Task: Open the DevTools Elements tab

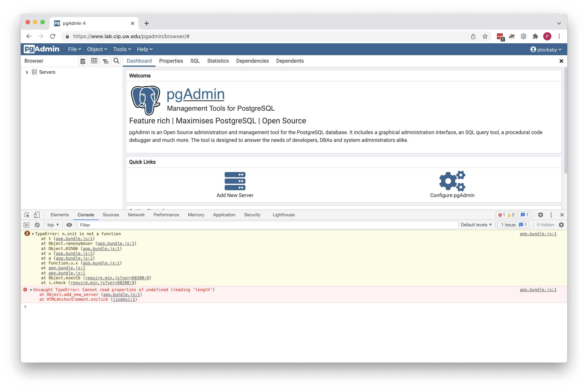Action: pyautogui.click(x=59, y=215)
